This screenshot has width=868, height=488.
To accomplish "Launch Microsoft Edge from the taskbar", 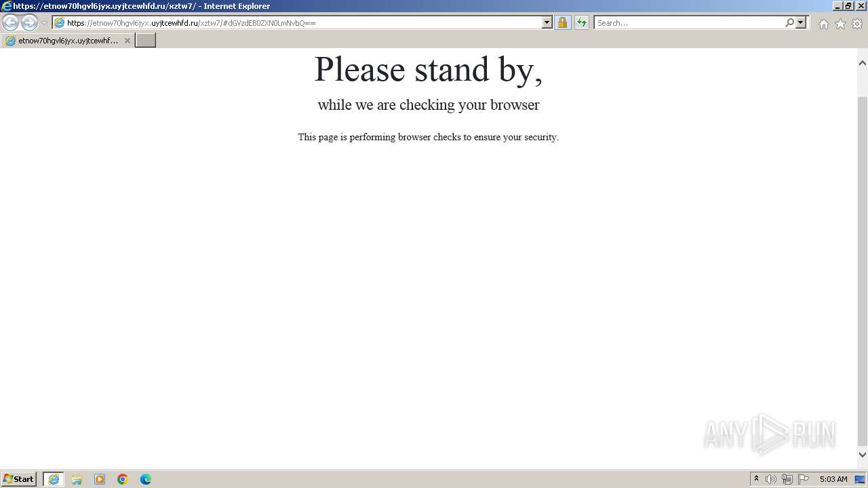I will point(146,479).
